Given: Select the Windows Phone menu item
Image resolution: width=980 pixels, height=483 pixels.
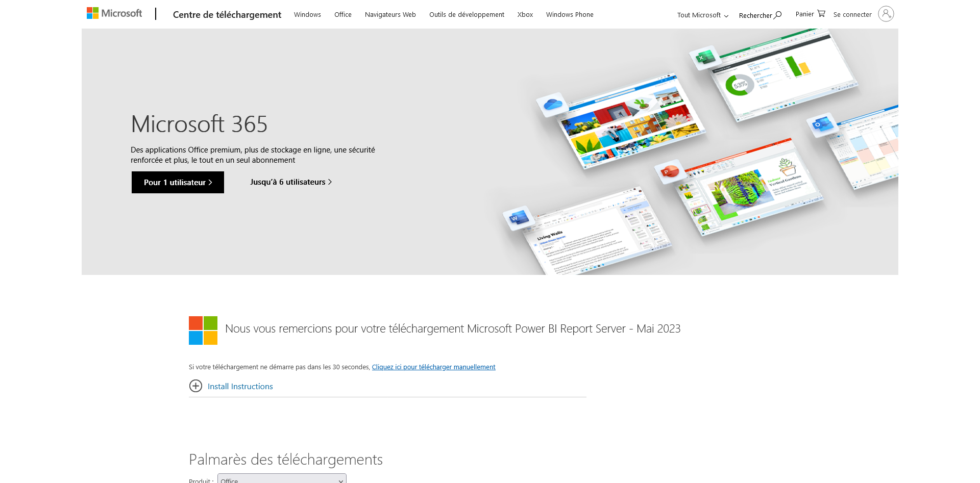Looking at the screenshot, I should point(570,15).
